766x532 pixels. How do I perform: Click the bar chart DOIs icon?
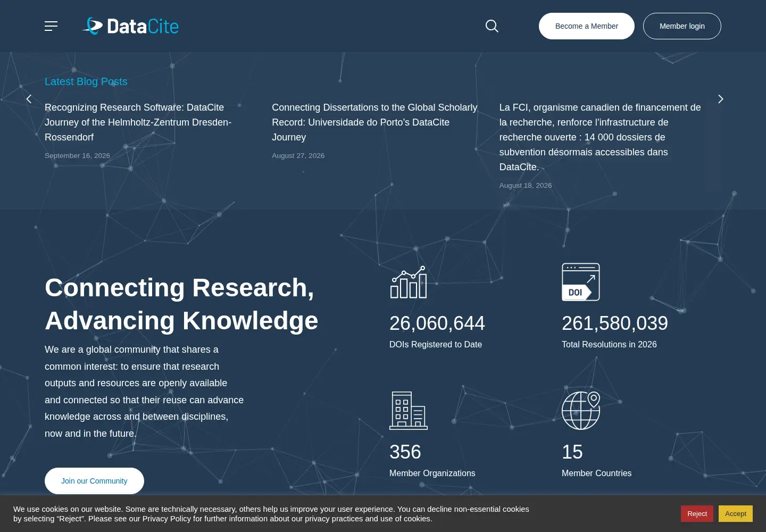point(409,282)
